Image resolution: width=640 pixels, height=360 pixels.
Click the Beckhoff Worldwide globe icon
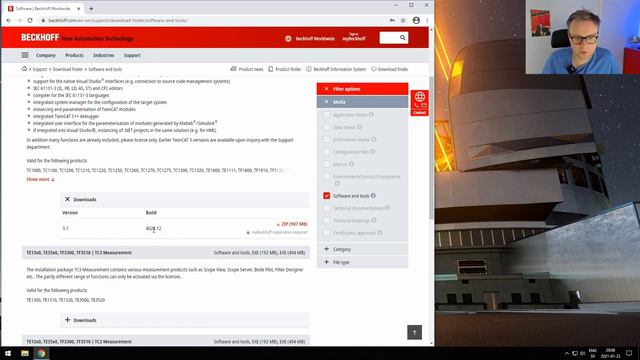[x=288, y=38]
